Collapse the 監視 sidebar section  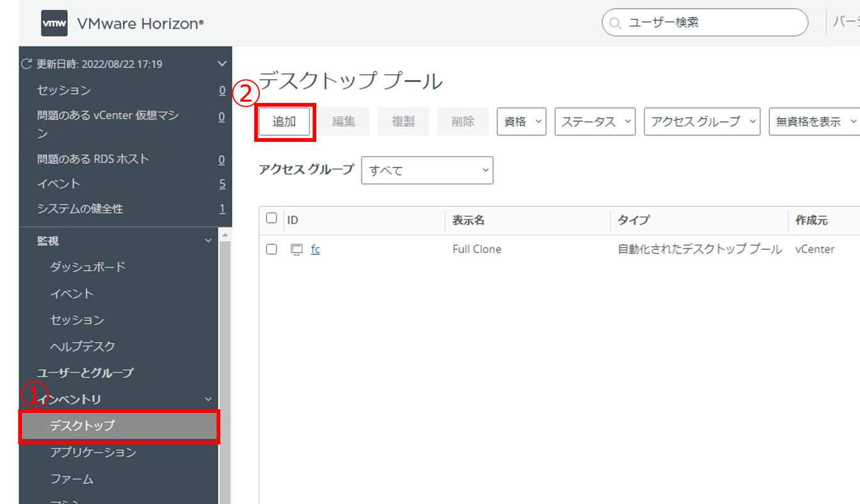(x=208, y=241)
